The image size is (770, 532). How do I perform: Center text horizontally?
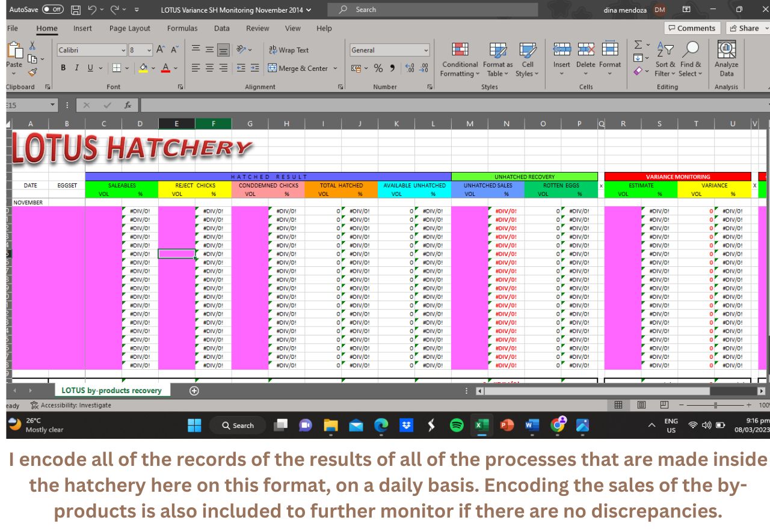click(x=210, y=69)
